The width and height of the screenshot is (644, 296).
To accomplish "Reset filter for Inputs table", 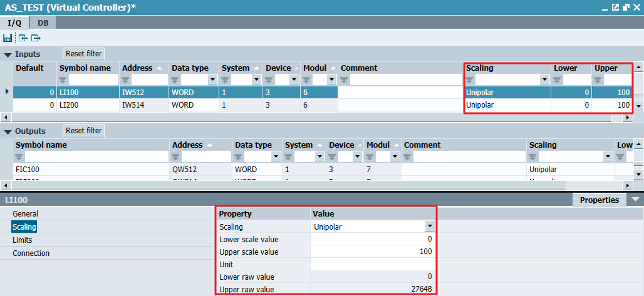I will click(84, 54).
